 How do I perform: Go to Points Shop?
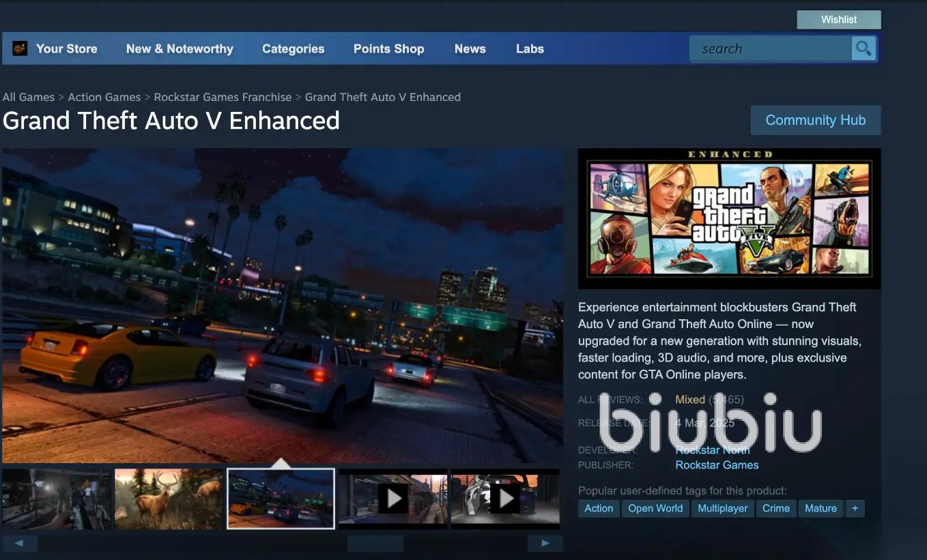(389, 48)
